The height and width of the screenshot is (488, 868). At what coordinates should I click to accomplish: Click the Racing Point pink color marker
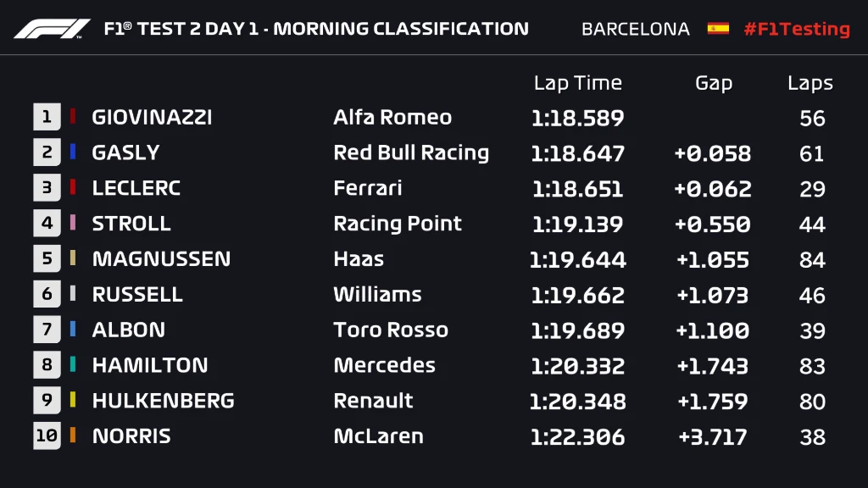pos(73,224)
